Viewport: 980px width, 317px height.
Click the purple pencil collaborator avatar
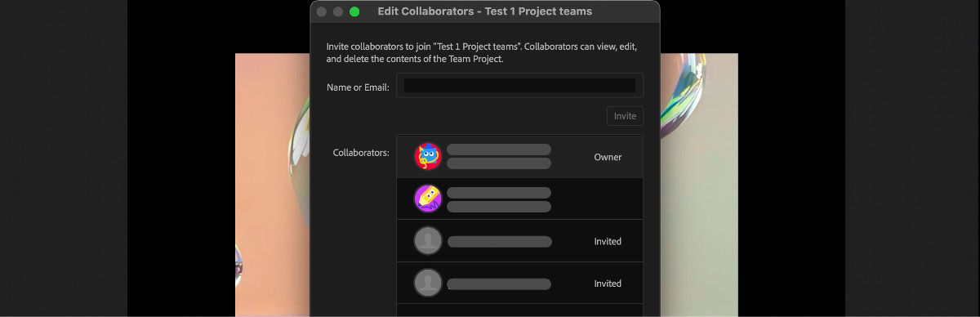(x=428, y=199)
